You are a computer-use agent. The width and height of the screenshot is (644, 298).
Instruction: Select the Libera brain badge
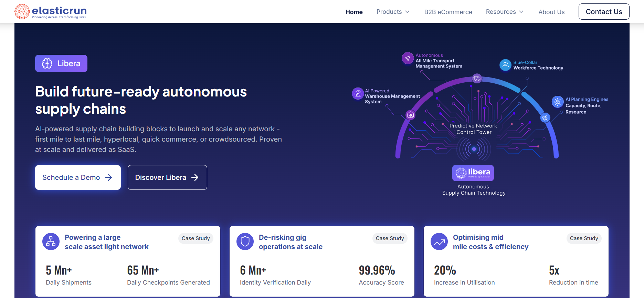tap(61, 63)
